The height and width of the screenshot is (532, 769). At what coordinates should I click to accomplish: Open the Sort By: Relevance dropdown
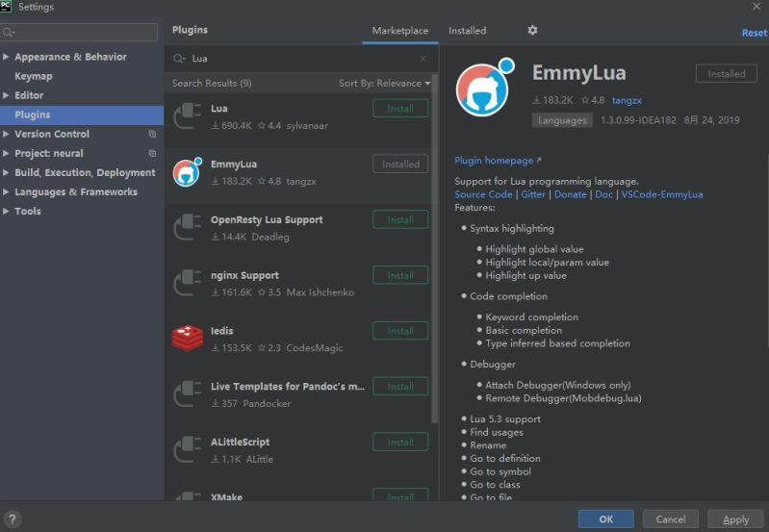[385, 84]
